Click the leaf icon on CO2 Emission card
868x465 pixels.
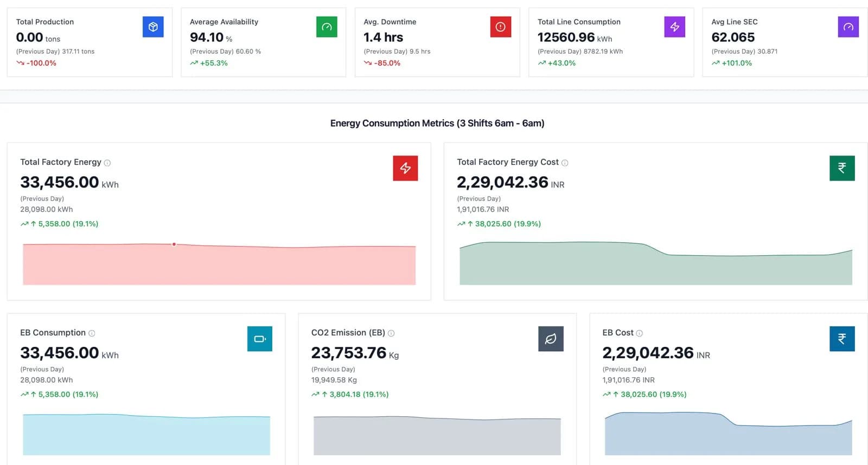[x=551, y=339]
